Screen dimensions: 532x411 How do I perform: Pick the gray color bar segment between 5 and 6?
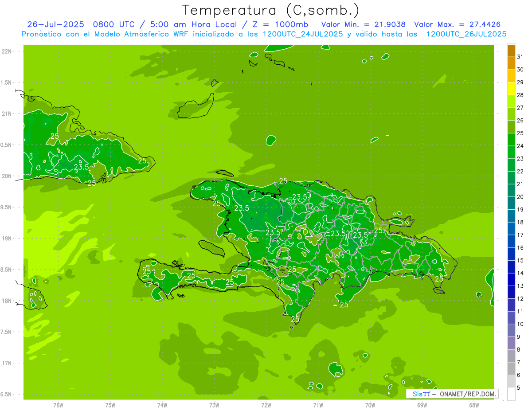(x=511, y=382)
